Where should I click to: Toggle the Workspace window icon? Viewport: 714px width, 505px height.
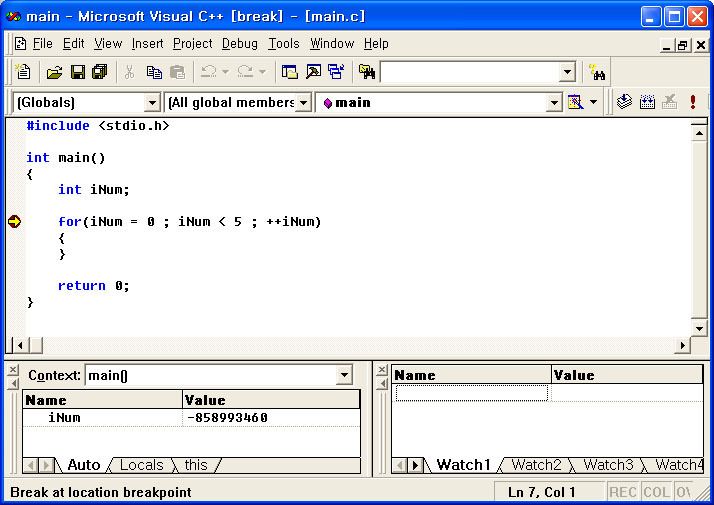289,72
